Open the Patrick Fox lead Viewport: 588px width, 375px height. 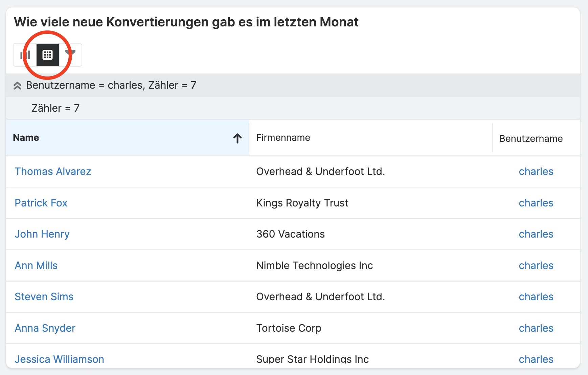41,203
